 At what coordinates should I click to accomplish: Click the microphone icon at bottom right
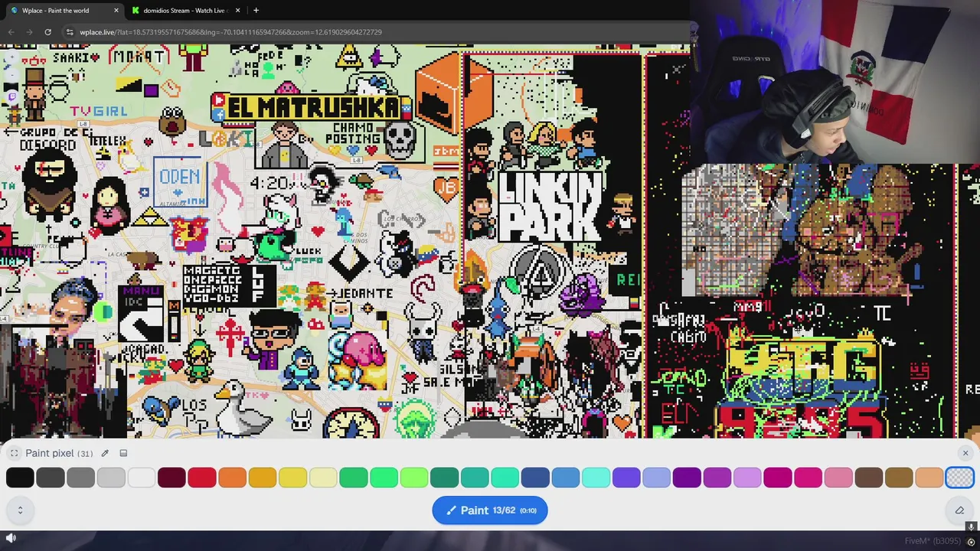(x=971, y=527)
